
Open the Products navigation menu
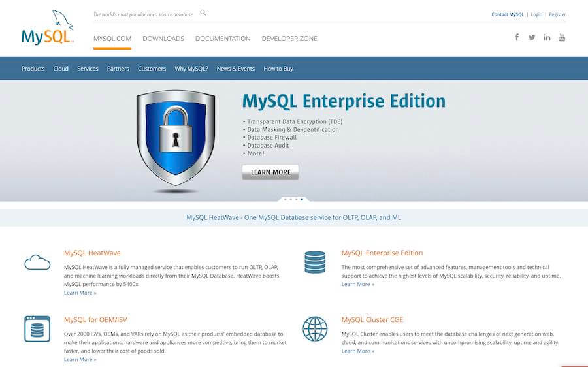pyautogui.click(x=33, y=69)
